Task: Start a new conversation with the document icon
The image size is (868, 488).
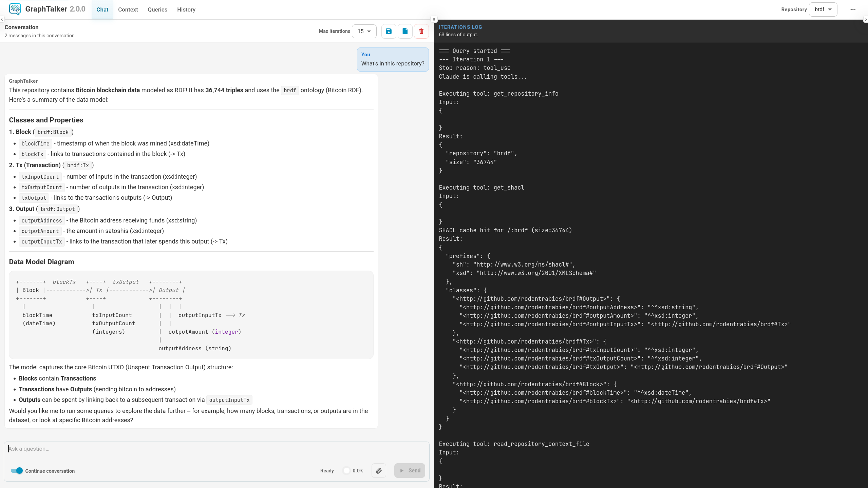Action: (x=405, y=31)
